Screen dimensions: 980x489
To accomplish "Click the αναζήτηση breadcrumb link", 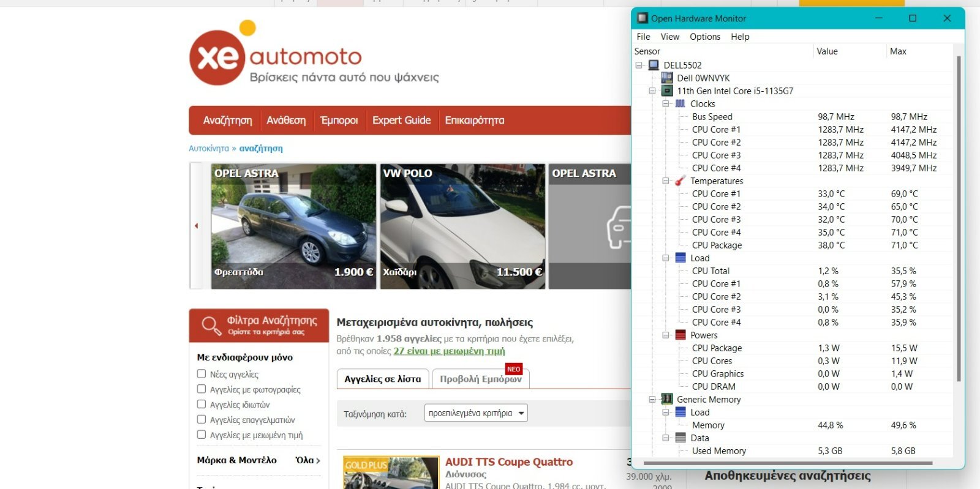I will 261,148.
